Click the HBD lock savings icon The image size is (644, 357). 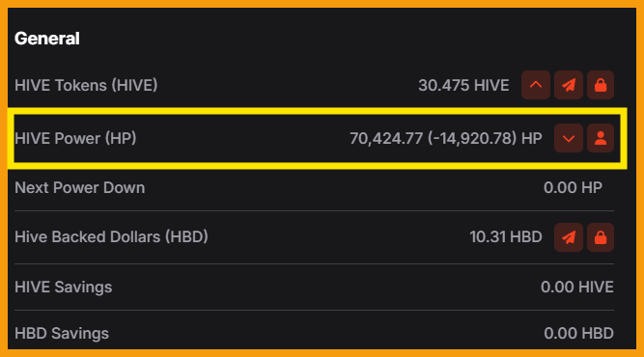(601, 237)
